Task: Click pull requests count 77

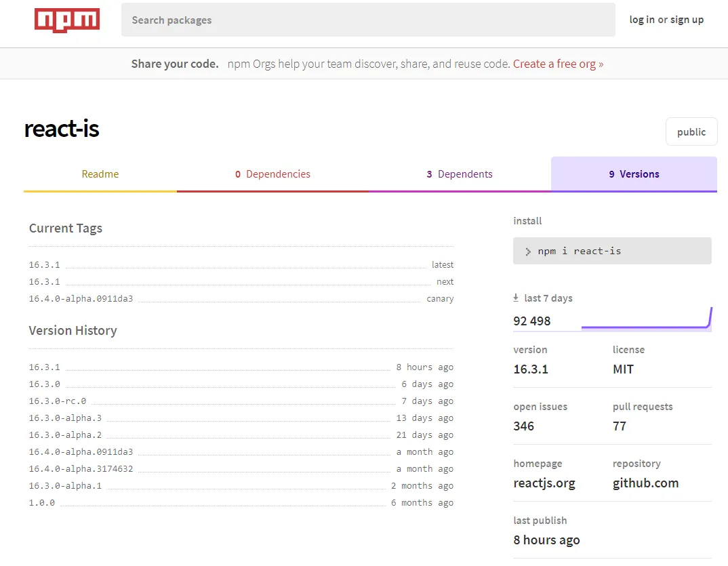Action: click(620, 426)
